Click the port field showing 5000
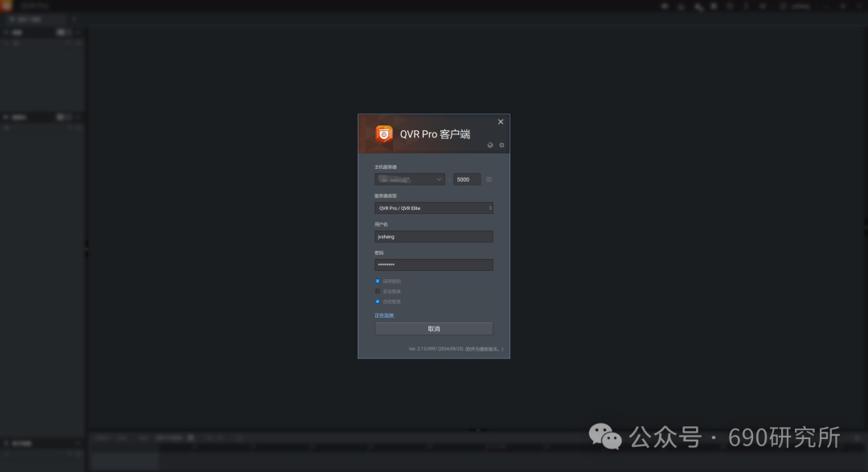 pos(467,179)
